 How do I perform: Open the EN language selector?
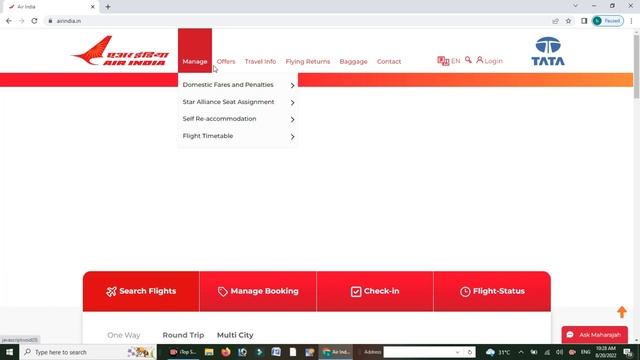tap(449, 61)
